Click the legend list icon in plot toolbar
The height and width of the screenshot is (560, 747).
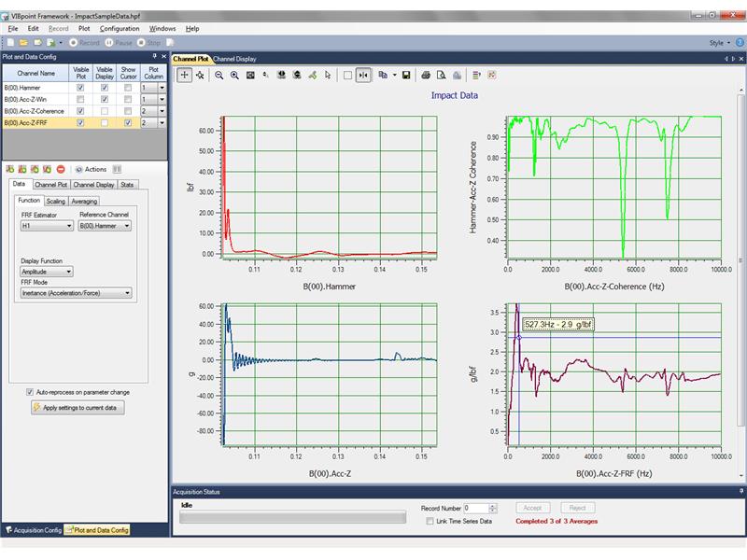tap(476, 75)
